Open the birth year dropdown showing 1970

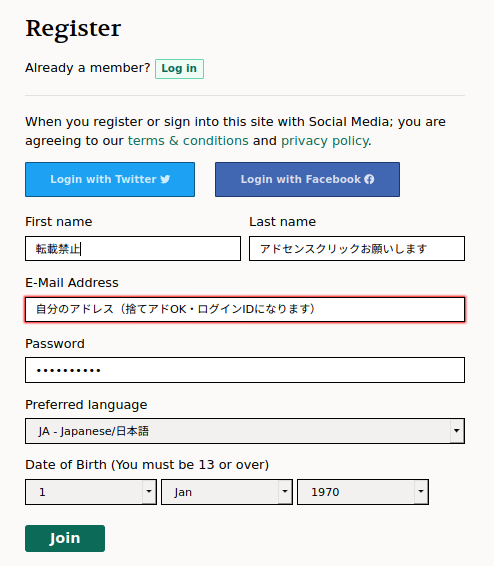pyautogui.click(x=363, y=492)
